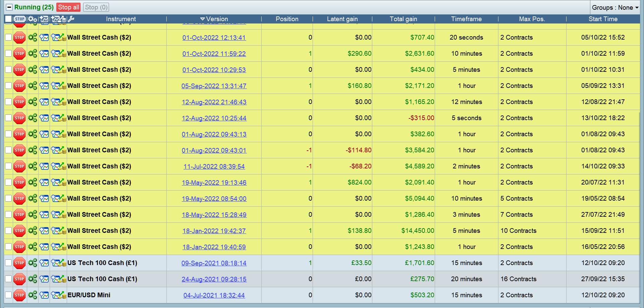Select the -$315.00 total gain cell

click(x=421, y=118)
